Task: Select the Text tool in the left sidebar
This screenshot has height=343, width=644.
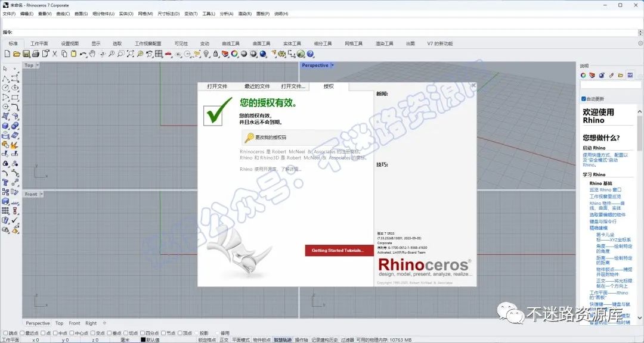Action: click(x=5, y=183)
